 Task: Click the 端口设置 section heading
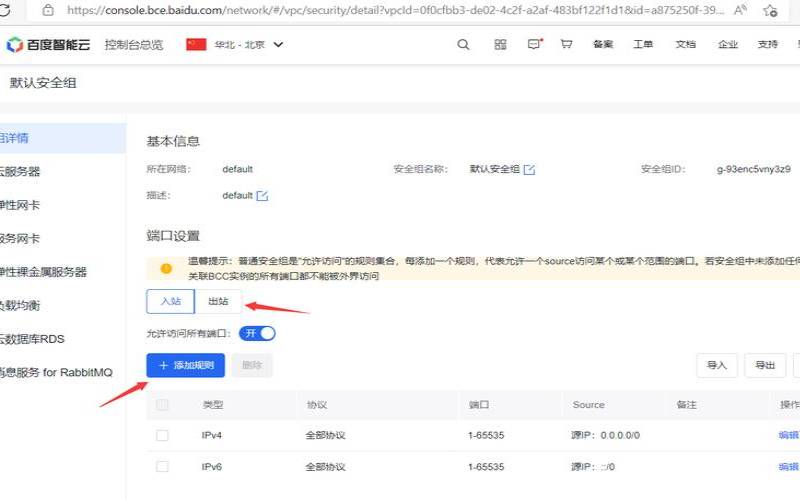click(173, 236)
